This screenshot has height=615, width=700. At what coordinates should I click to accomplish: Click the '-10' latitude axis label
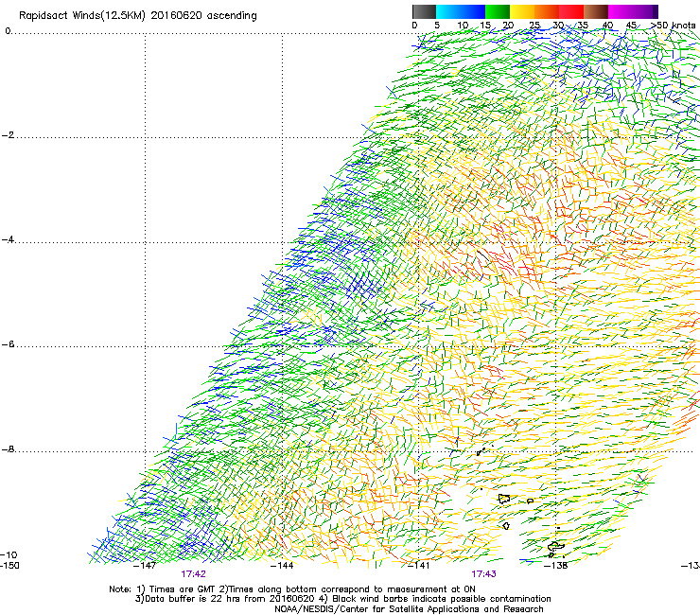(9, 554)
